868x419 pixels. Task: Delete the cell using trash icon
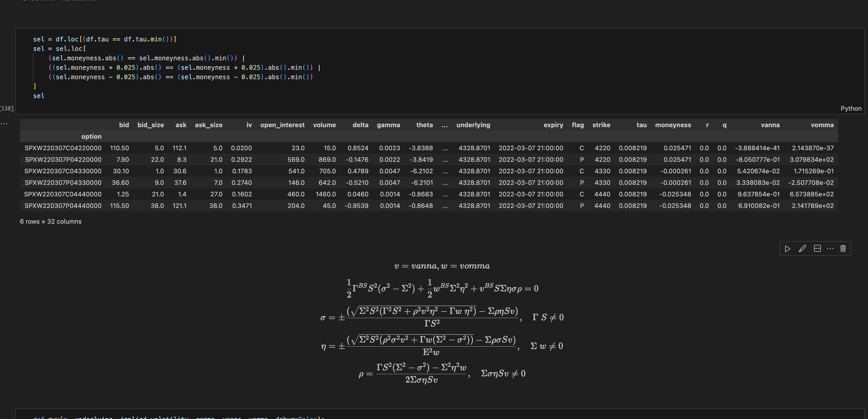coord(843,249)
